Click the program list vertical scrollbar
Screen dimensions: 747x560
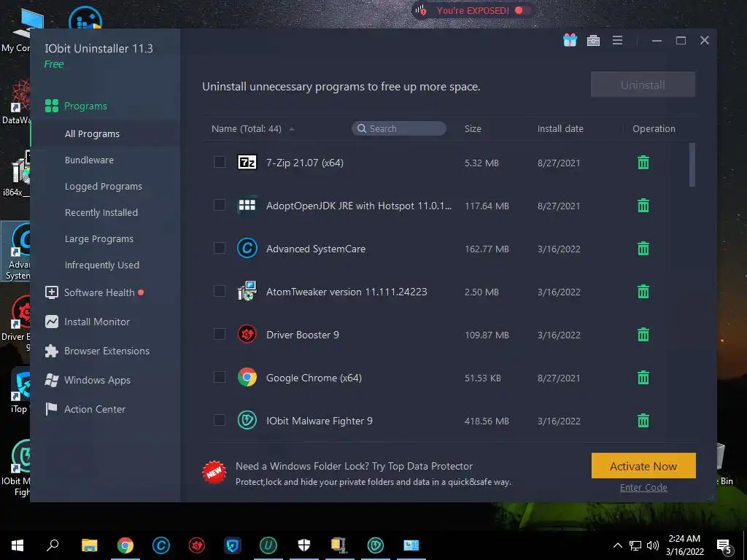[692, 165]
